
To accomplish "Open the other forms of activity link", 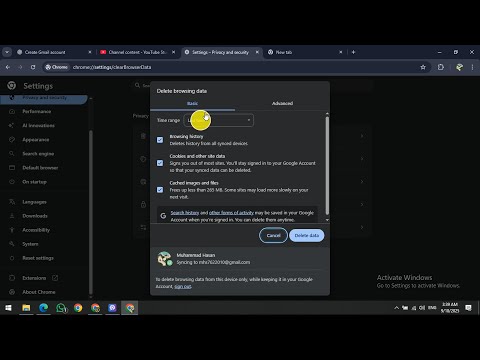I will point(231,213).
